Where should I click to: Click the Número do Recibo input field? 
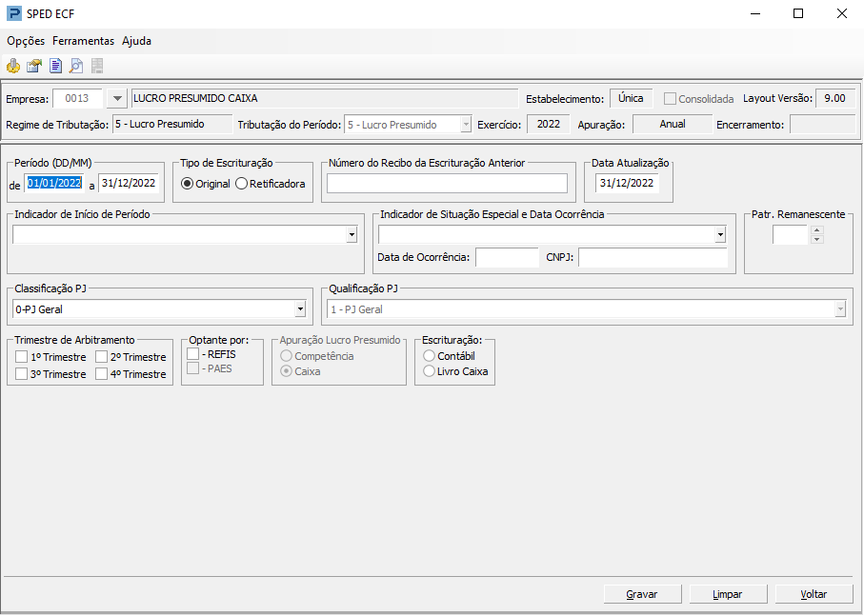pos(447,184)
